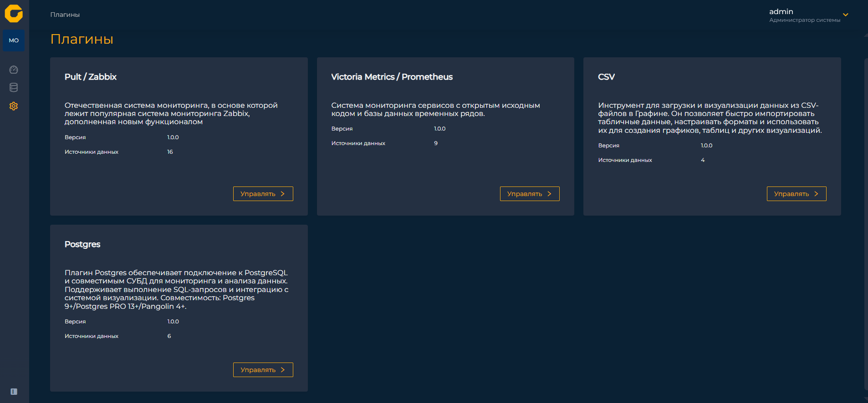Viewport: 868px width, 403px height.
Task: Click the Victoria Metrics data sources count 9
Action: (x=436, y=143)
